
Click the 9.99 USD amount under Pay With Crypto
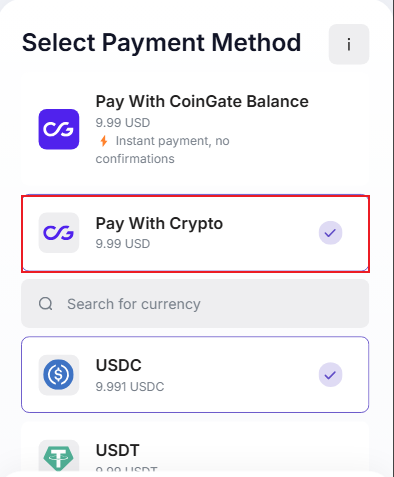tap(123, 244)
